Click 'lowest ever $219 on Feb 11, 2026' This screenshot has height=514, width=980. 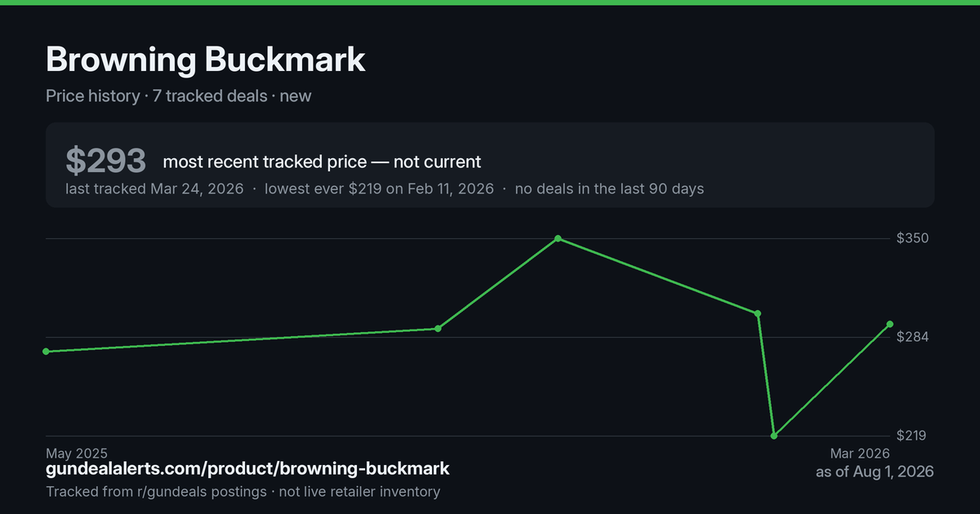[379, 188]
